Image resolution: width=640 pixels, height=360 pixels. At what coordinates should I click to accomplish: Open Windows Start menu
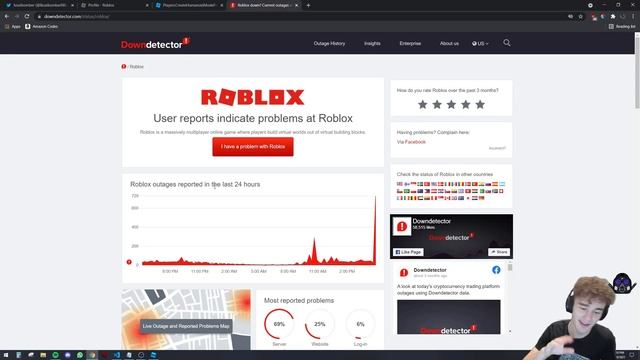pos(6,355)
